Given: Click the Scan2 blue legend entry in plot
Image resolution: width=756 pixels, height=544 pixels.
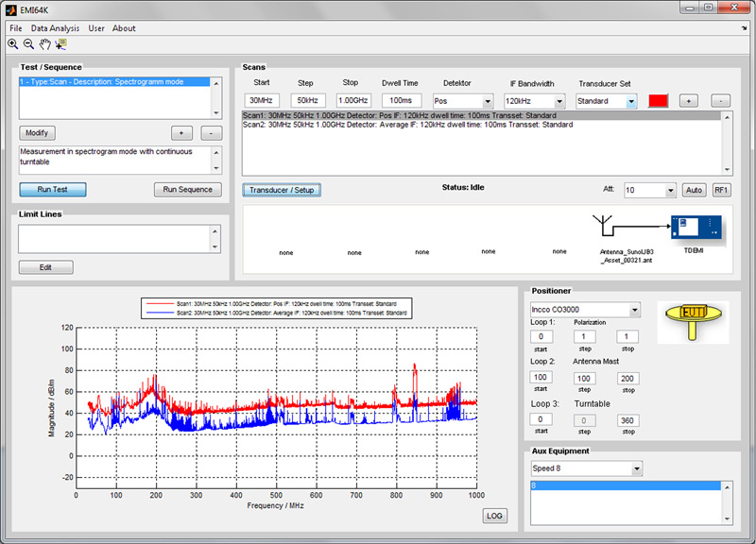Looking at the screenshot, I should 276,313.
